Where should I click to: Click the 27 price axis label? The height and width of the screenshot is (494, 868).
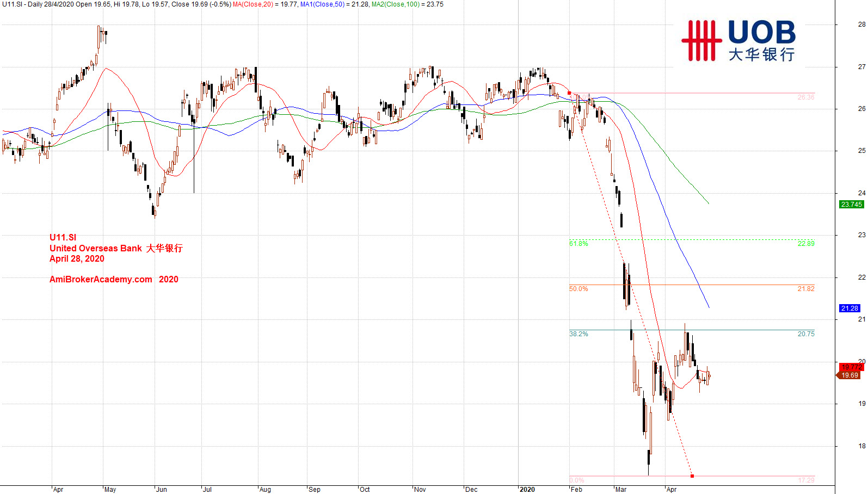(862, 67)
